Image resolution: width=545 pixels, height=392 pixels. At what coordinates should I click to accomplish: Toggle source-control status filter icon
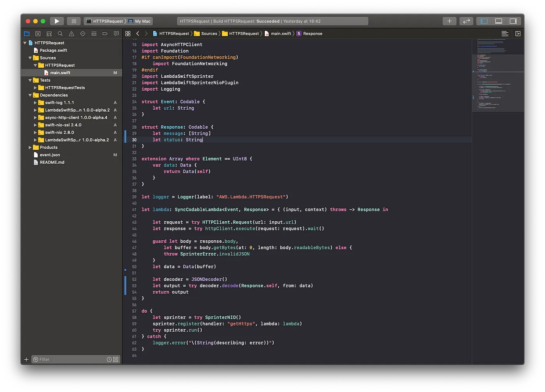click(116, 359)
